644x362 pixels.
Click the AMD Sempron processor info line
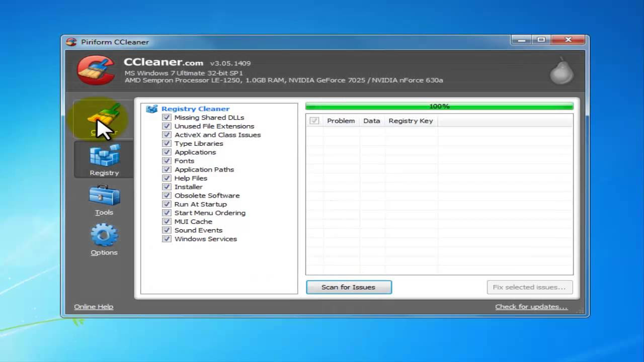pyautogui.click(x=284, y=80)
